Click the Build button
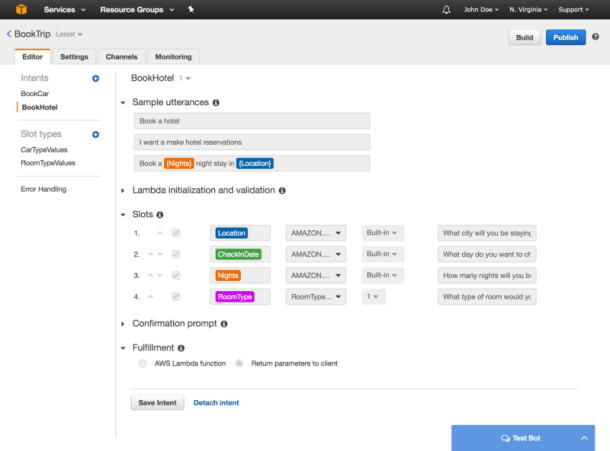Screen dimensions: 610x451 (x=524, y=37)
